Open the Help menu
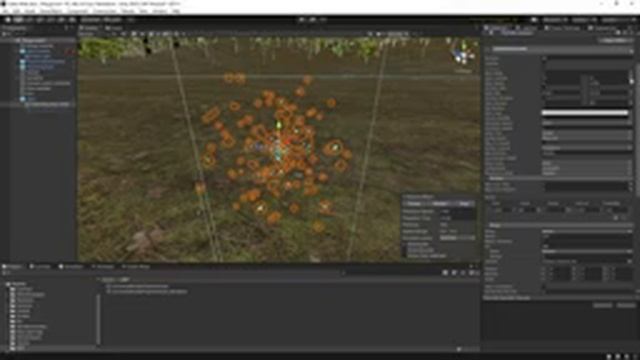 [x=176, y=11]
